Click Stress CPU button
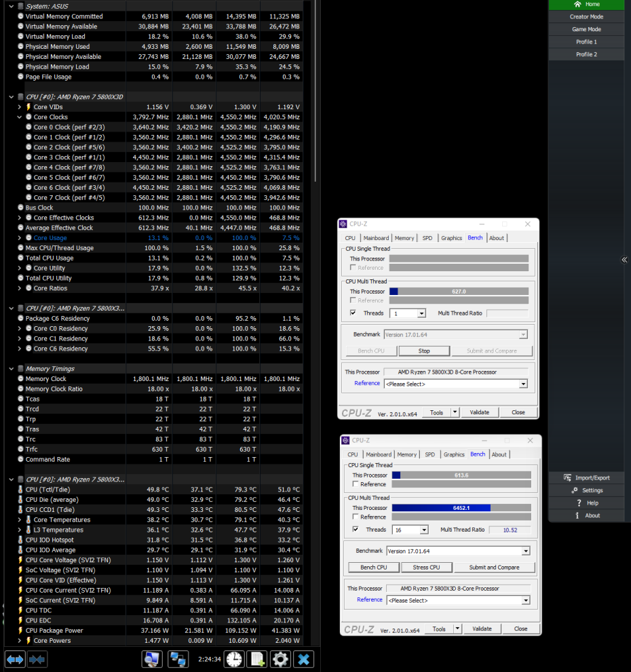 click(x=425, y=568)
